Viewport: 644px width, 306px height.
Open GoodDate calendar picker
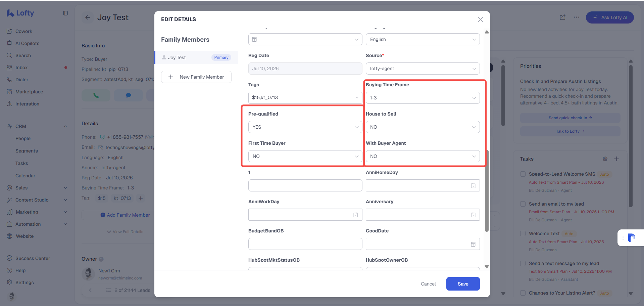pos(473,244)
